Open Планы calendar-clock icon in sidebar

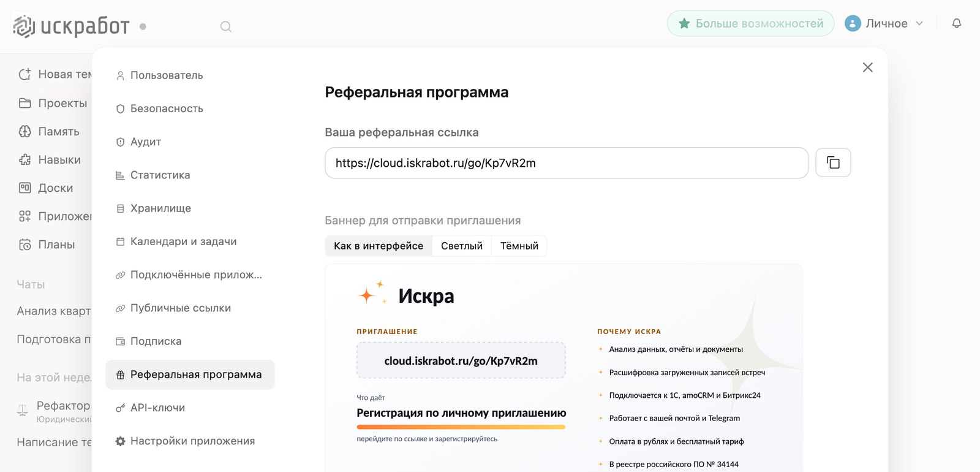24,245
